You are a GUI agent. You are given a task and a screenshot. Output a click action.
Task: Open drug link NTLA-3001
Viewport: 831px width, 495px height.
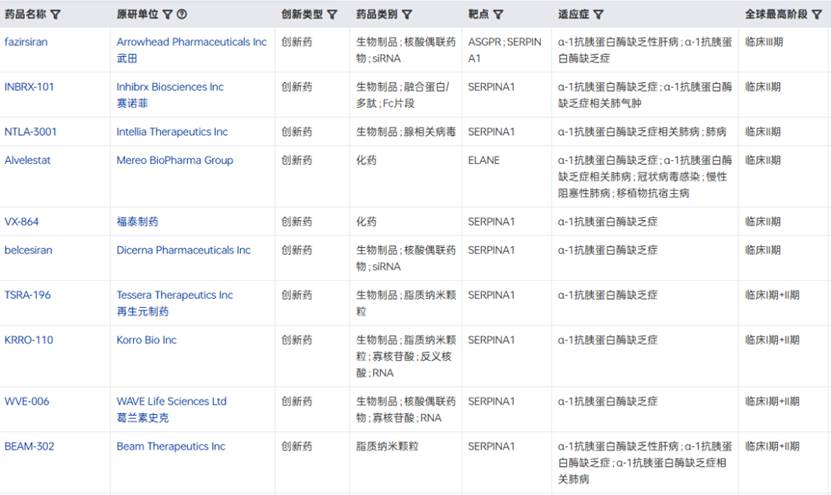point(30,132)
